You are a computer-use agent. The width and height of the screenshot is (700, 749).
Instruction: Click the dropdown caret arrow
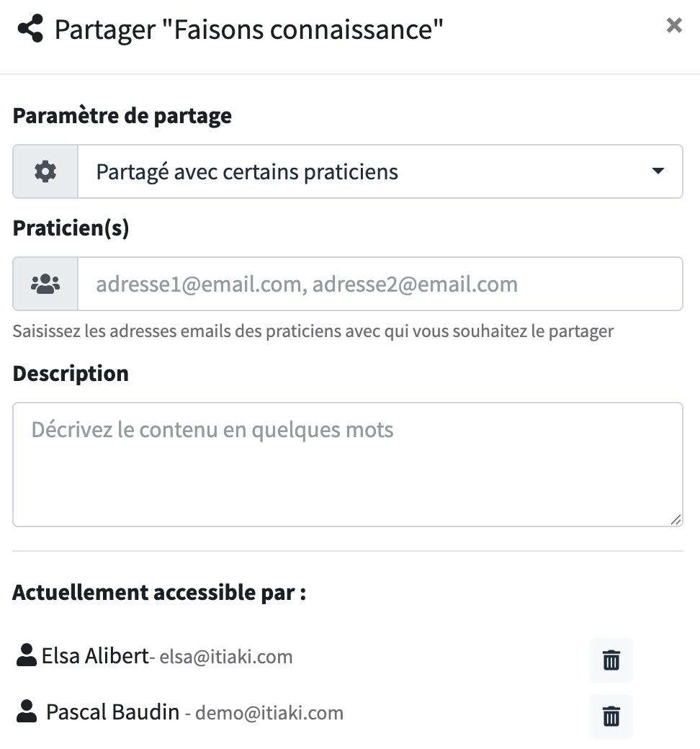658,171
